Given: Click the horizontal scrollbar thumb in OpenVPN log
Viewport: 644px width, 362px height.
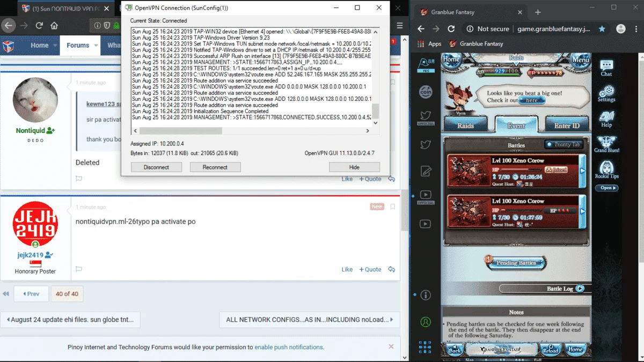Looking at the screenshot, I should tap(181, 131).
